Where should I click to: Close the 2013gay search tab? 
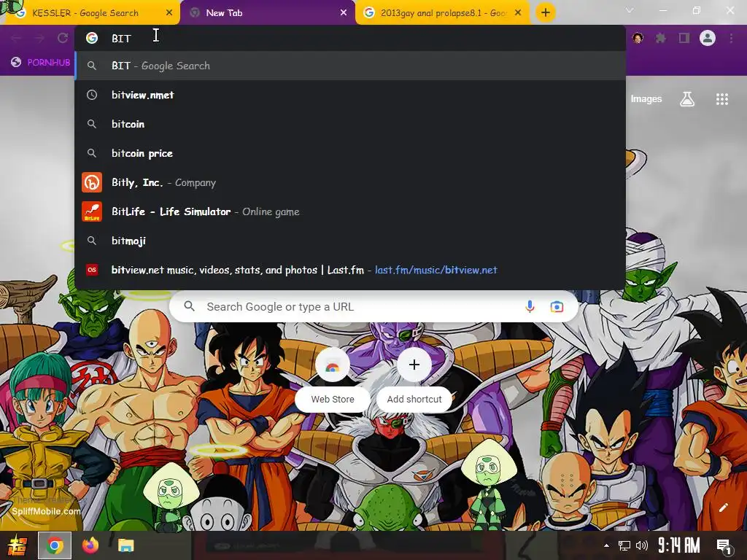pos(518,13)
